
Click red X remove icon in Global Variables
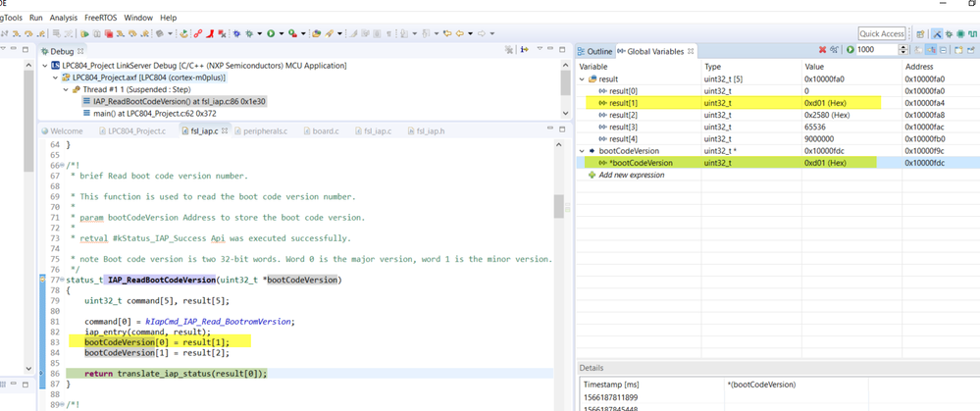822,50
